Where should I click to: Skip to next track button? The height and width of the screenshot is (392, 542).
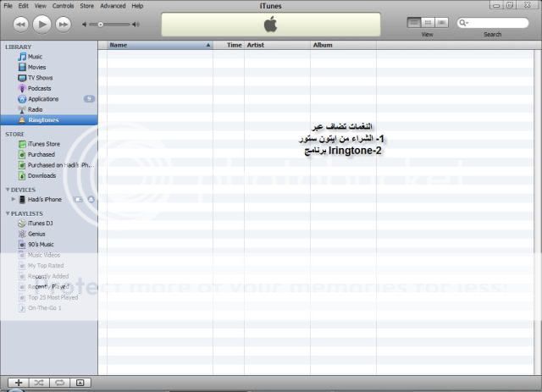click(64, 25)
